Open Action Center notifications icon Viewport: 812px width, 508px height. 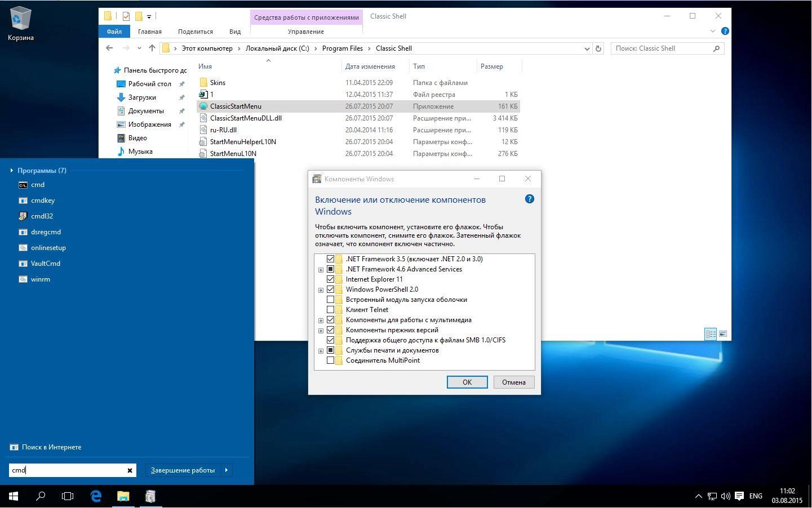click(x=739, y=497)
